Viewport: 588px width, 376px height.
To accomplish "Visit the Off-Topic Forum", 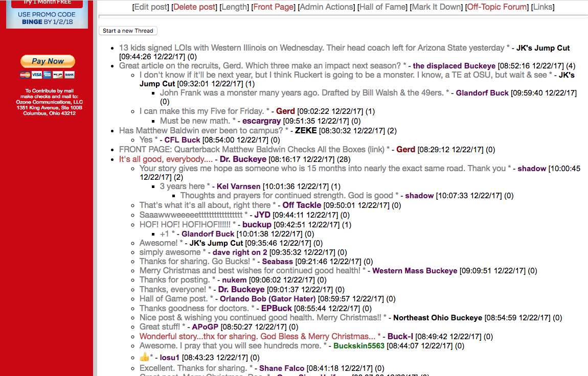I will click(x=497, y=7).
